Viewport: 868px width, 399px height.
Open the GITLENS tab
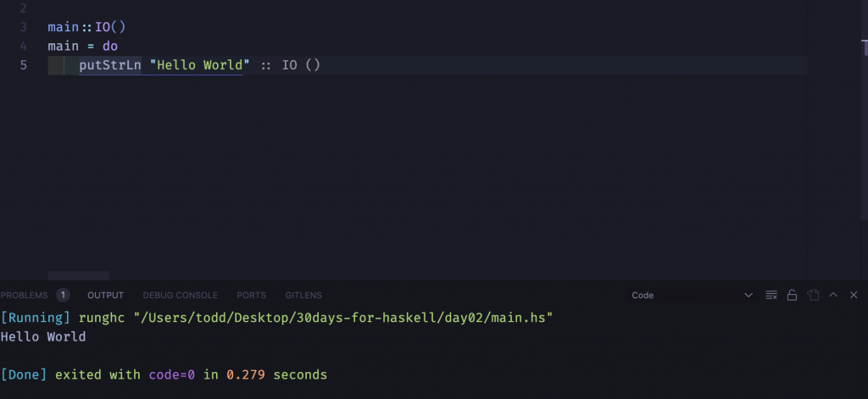[x=303, y=295]
